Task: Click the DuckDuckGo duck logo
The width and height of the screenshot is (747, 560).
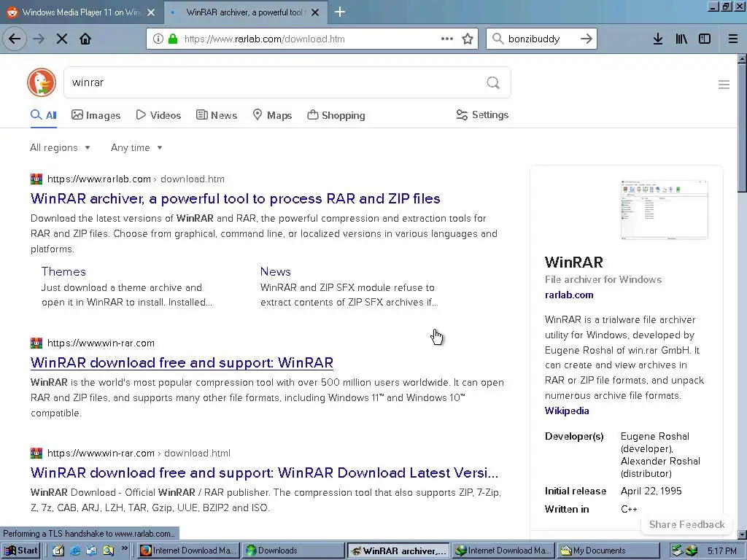Action: coord(42,82)
